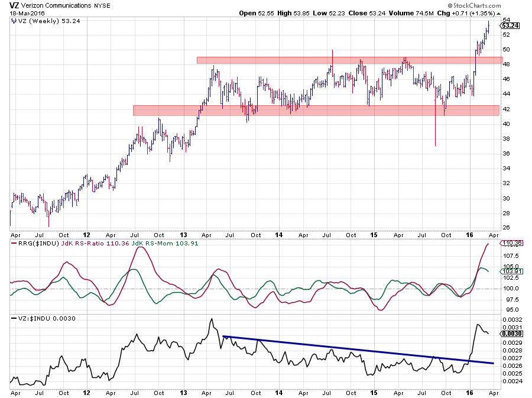532x398 pixels.
Task: Click the 14 year label on price axis
Action: [279, 234]
